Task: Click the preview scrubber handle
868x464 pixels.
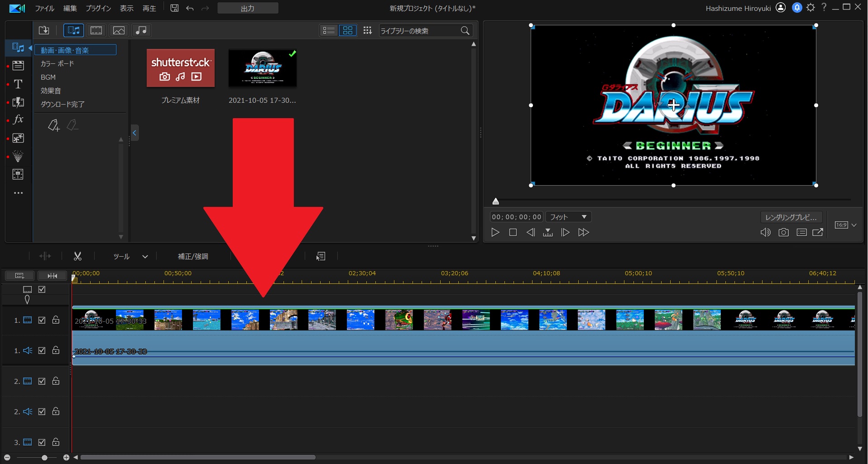Action: point(496,201)
